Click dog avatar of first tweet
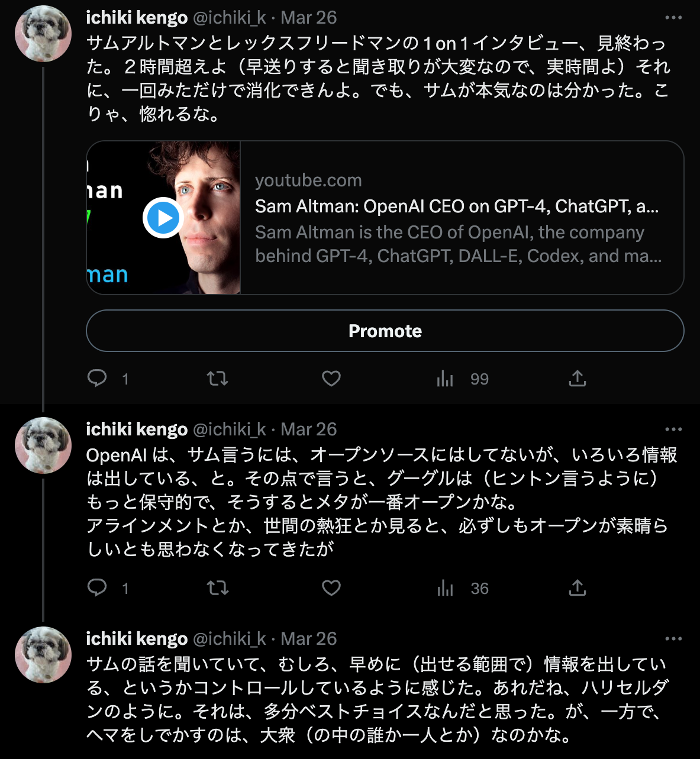This screenshot has width=700, height=759. pyautogui.click(x=43, y=34)
